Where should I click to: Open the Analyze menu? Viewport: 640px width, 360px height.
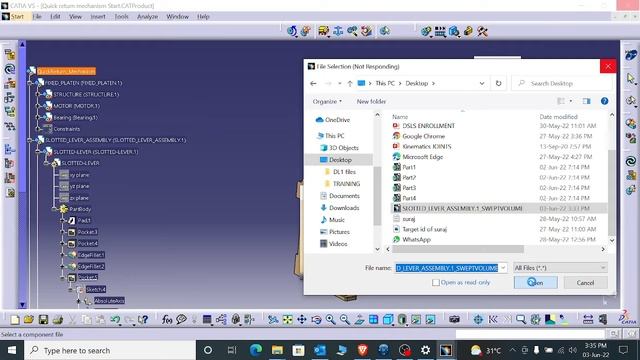[147, 16]
